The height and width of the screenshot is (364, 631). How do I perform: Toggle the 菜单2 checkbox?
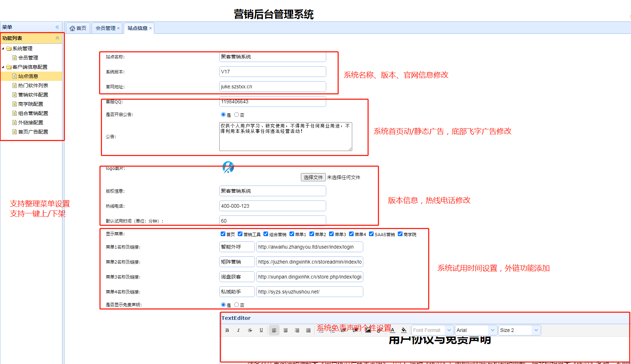point(312,234)
